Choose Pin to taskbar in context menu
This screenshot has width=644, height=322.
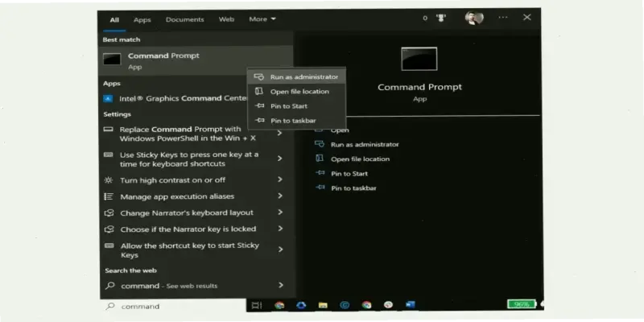click(x=293, y=121)
